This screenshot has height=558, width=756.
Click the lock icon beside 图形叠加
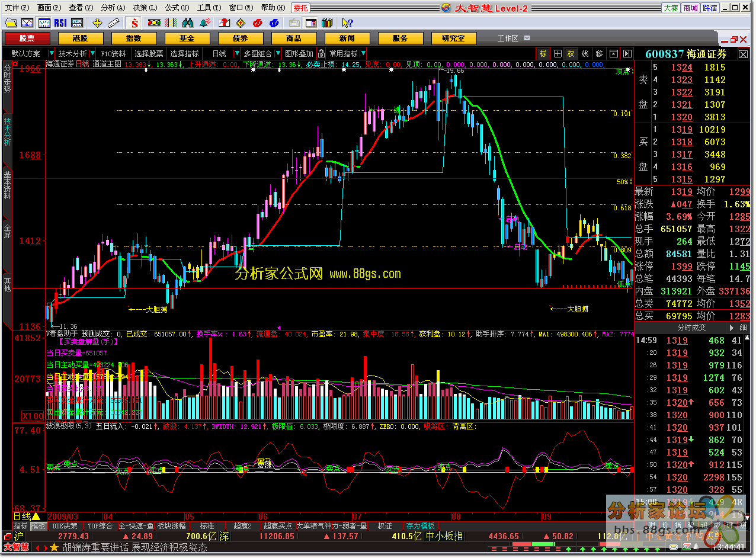[322, 53]
